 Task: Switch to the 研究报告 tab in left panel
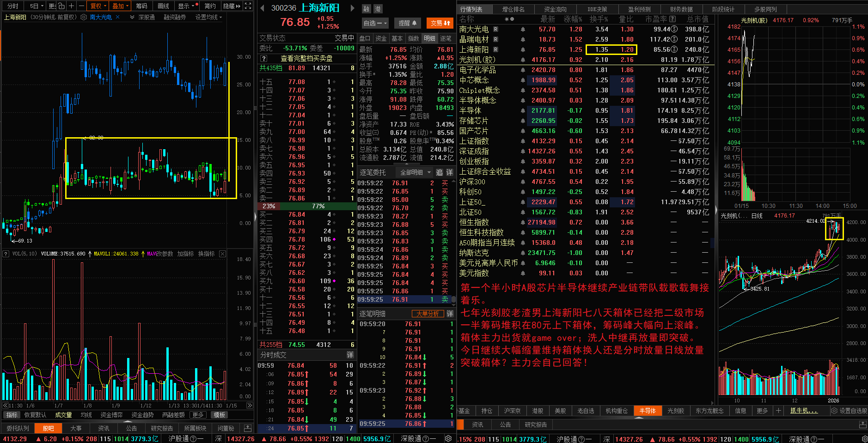pyautogui.click(x=162, y=428)
